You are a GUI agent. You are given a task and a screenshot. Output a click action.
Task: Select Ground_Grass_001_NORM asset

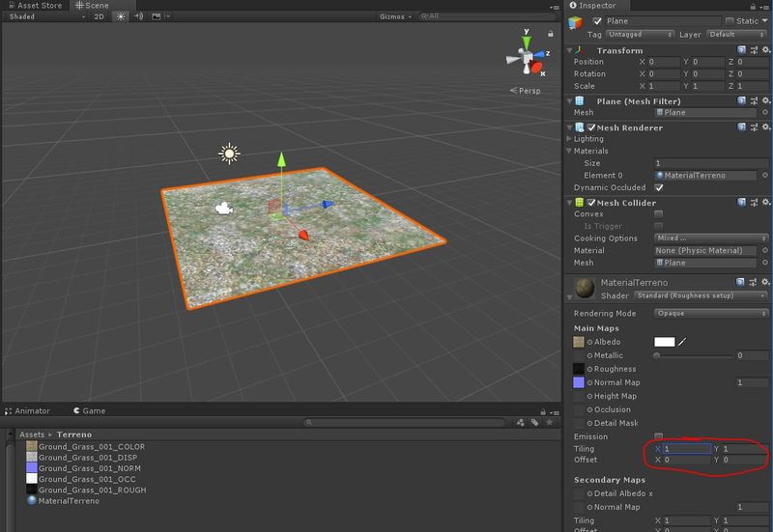tap(84, 468)
